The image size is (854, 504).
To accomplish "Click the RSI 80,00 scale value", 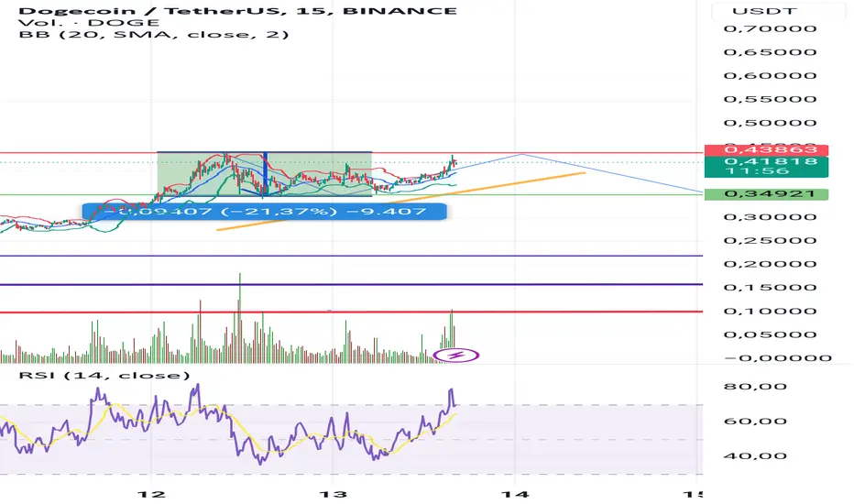I will coord(755,387).
